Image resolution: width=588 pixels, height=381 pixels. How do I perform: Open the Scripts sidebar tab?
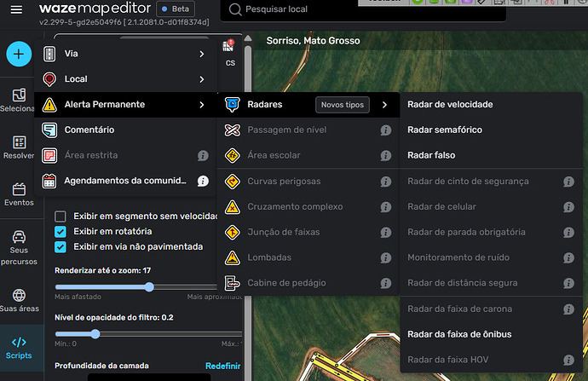click(19, 349)
